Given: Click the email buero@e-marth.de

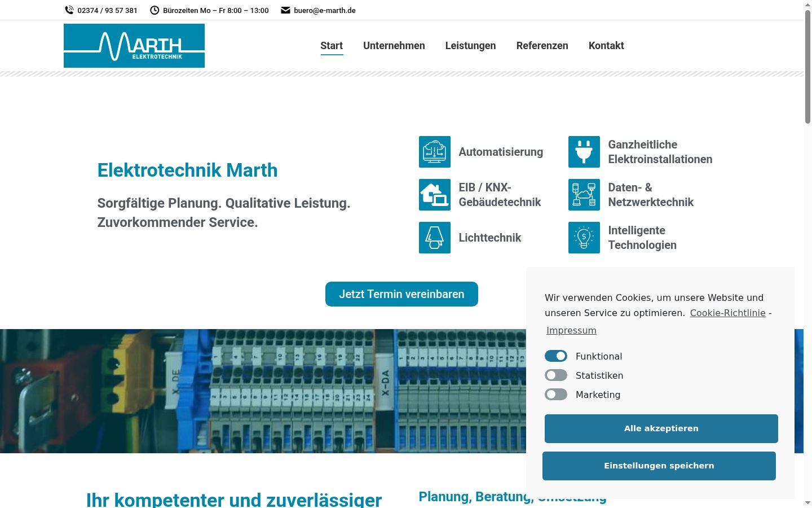Looking at the screenshot, I should click(x=325, y=10).
